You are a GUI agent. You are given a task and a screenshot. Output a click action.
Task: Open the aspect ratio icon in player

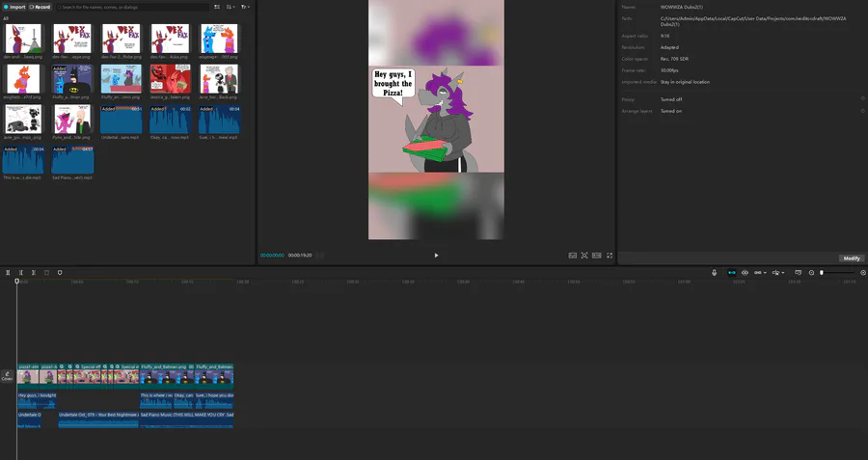point(596,256)
